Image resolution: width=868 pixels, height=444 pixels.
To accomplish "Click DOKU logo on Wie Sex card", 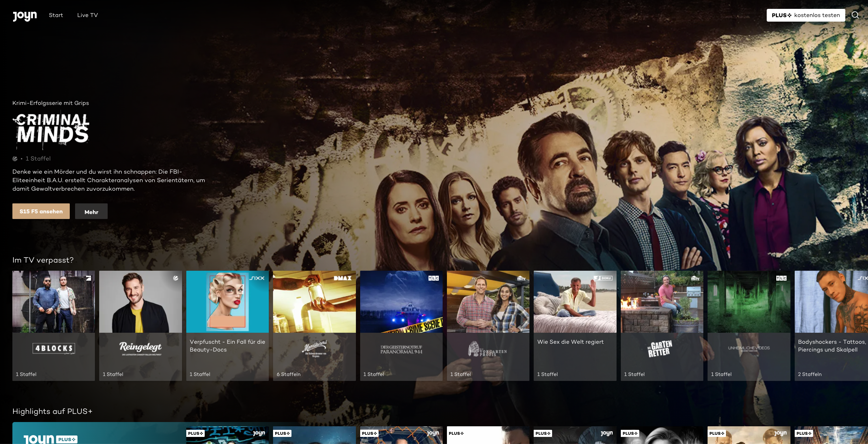I will click(x=603, y=278).
